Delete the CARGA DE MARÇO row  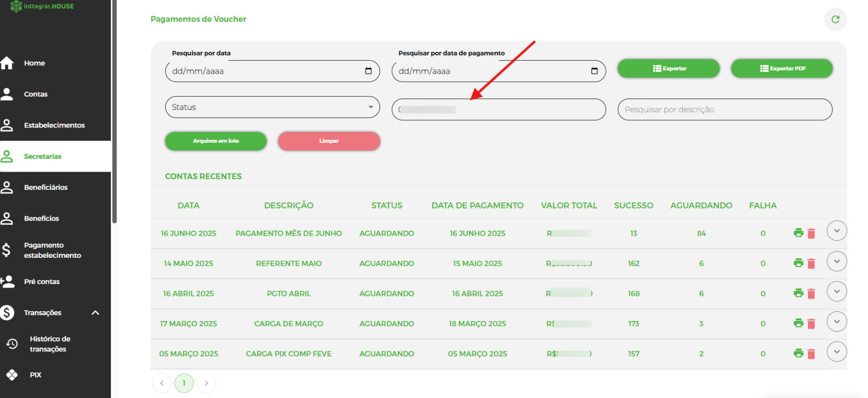811,324
